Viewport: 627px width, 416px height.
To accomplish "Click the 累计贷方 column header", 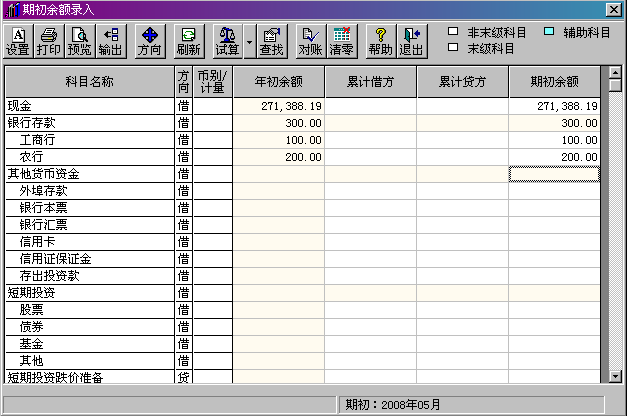I will tap(463, 82).
